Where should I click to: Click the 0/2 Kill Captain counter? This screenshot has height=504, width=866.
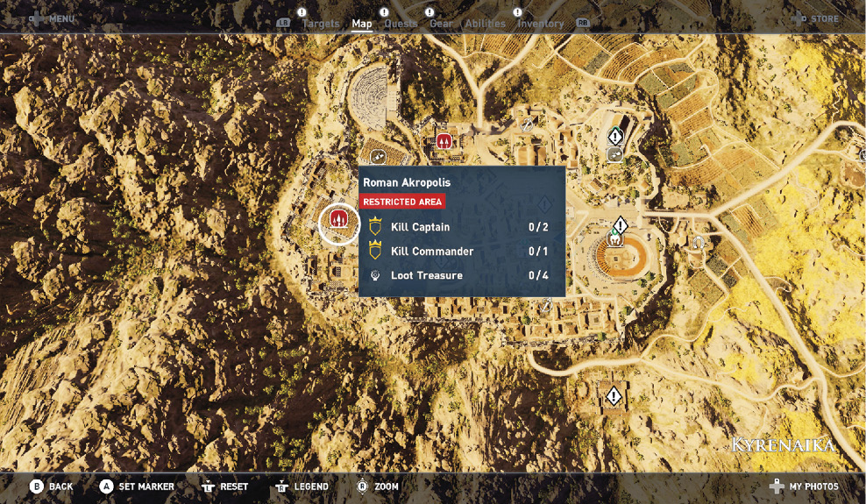point(538,227)
